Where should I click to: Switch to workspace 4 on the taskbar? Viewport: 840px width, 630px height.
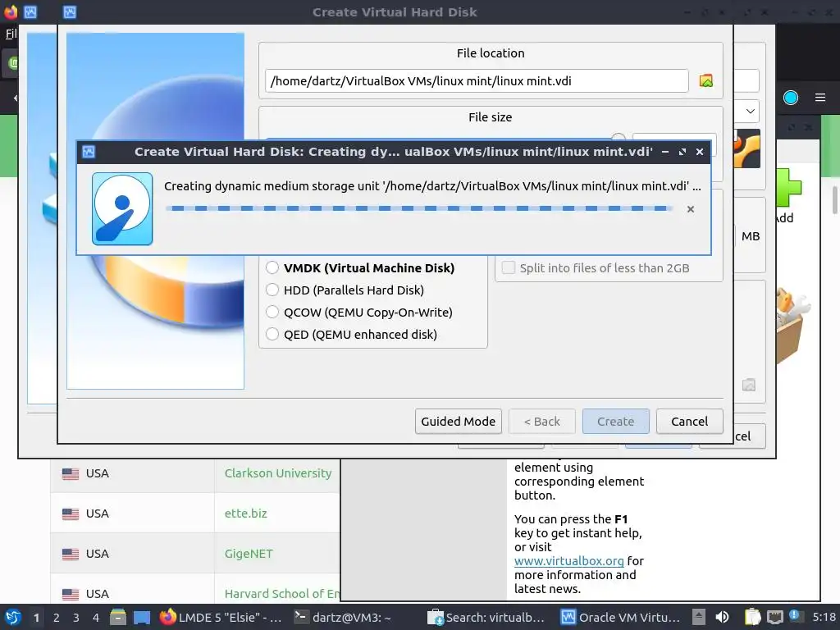[x=96, y=617]
